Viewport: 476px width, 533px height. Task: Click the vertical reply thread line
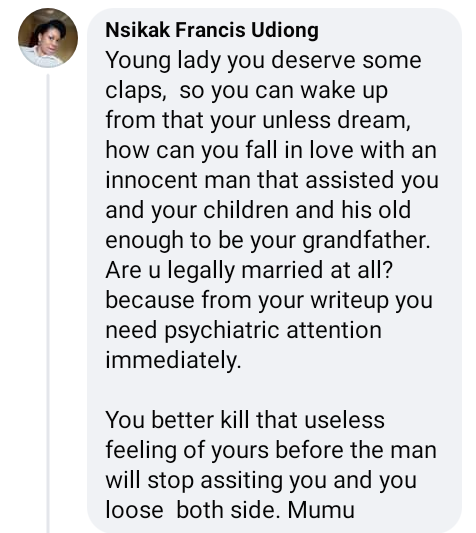[x=48, y=303]
